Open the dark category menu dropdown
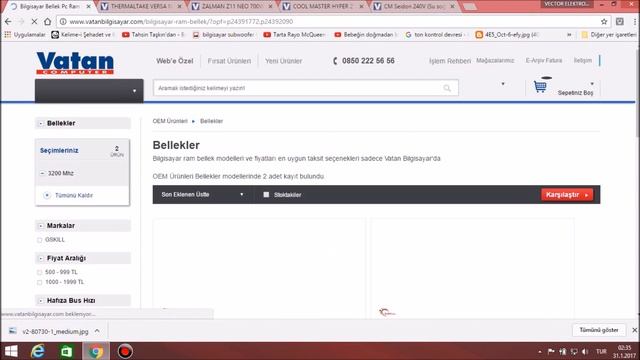 coord(89,91)
